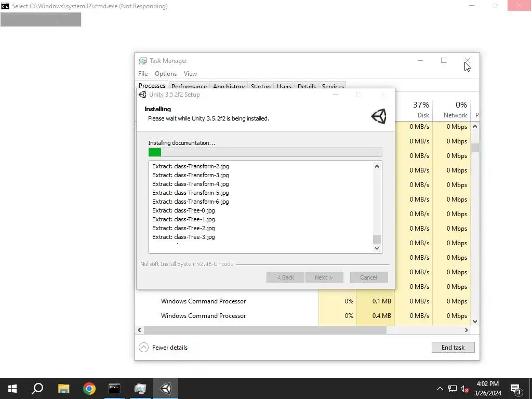Open the Windows Start menu
Viewport: 532px width, 399px height.
click(12, 389)
